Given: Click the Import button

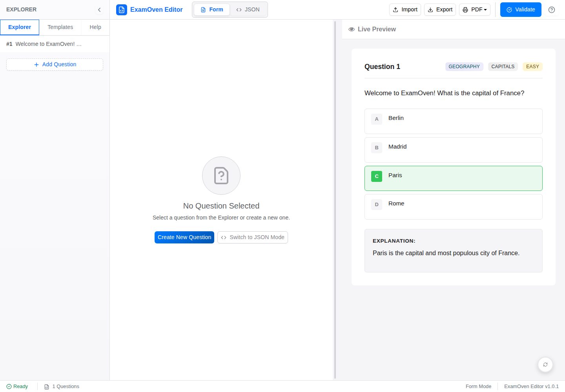Looking at the screenshot, I should [405, 10].
